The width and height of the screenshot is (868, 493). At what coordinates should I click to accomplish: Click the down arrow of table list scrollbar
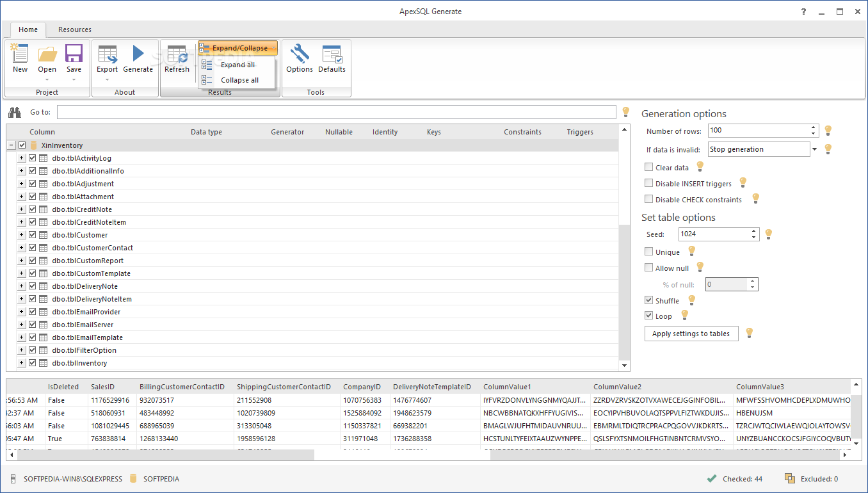point(625,366)
